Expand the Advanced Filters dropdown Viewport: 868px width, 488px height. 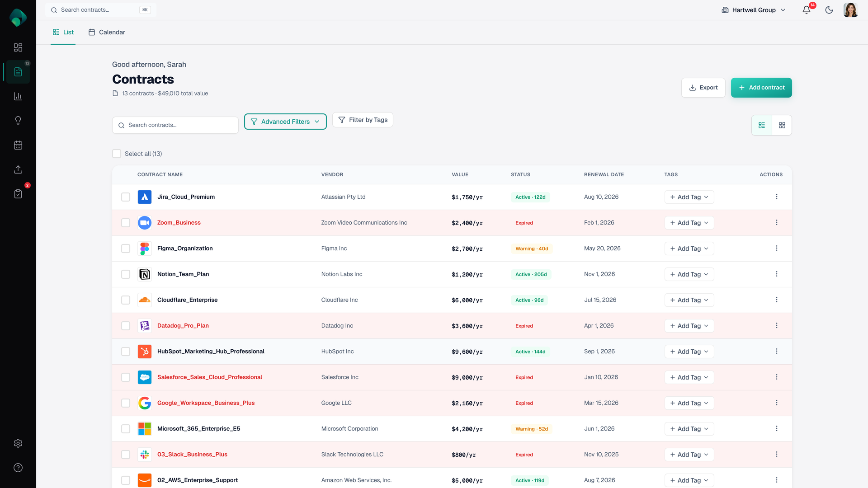click(x=285, y=122)
